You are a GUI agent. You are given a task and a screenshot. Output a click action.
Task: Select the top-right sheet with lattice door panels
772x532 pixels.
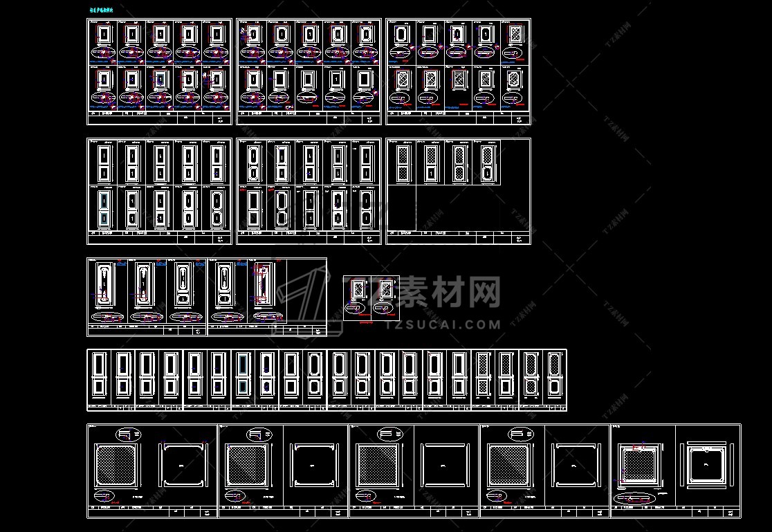[459, 71]
